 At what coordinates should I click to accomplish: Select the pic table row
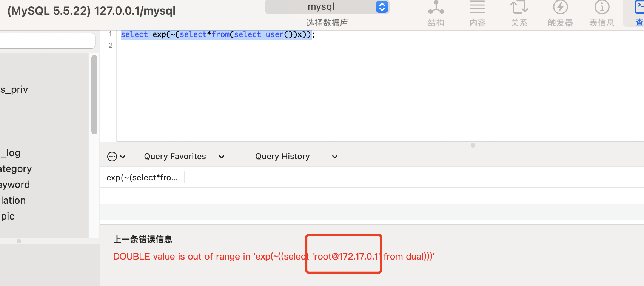click(45, 216)
